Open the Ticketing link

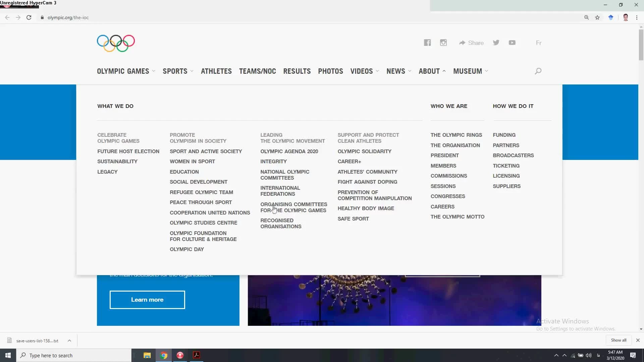(506, 166)
